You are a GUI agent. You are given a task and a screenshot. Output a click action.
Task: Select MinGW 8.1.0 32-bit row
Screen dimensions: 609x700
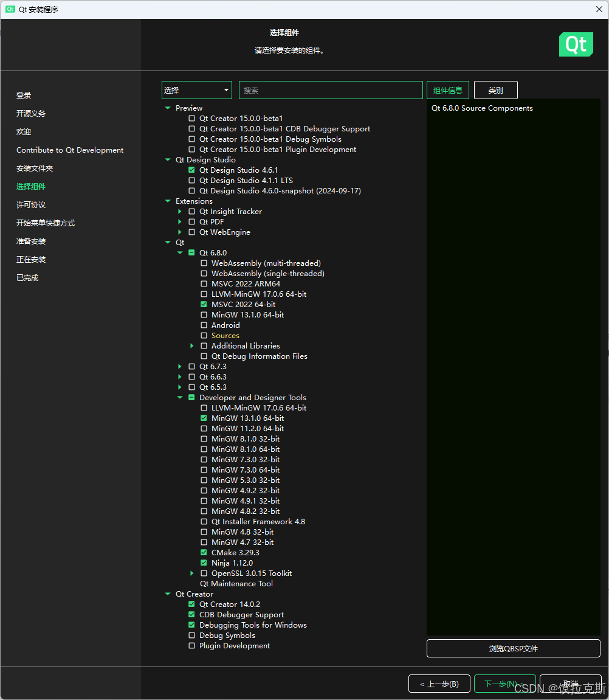click(246, 439)
